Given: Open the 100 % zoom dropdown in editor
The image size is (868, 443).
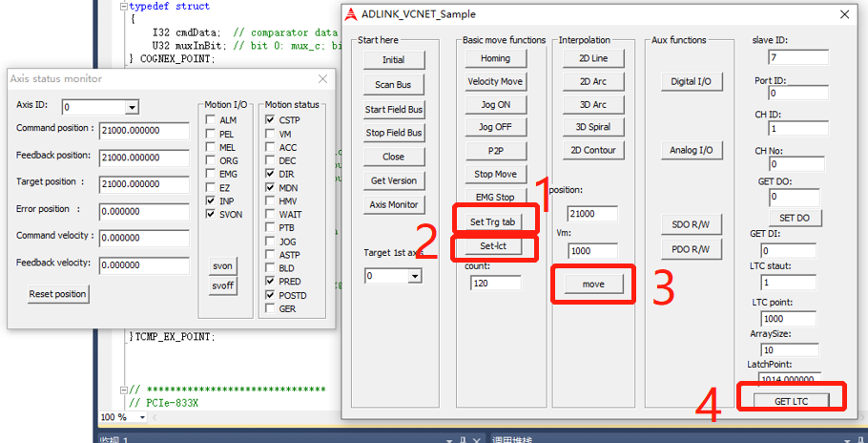Looking at the screenshot, I should 142,417.
